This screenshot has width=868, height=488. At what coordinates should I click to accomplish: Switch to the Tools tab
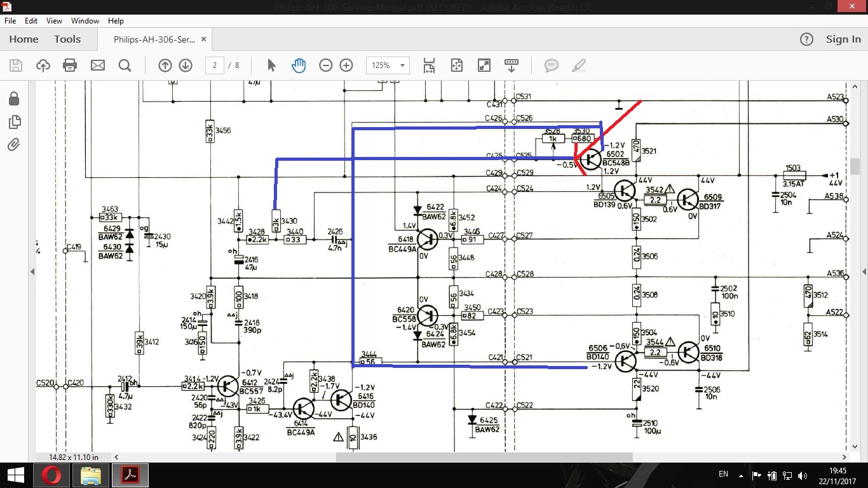[67, 39]
